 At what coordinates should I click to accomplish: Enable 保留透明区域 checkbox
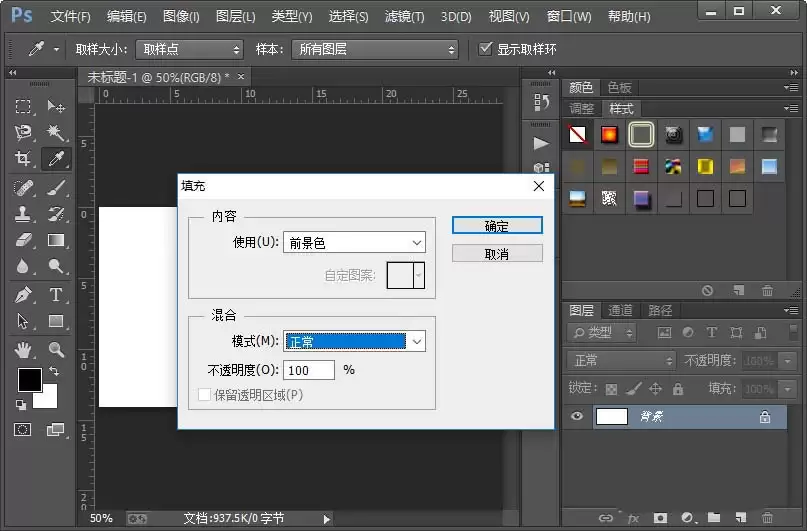[x=204, y=395]
